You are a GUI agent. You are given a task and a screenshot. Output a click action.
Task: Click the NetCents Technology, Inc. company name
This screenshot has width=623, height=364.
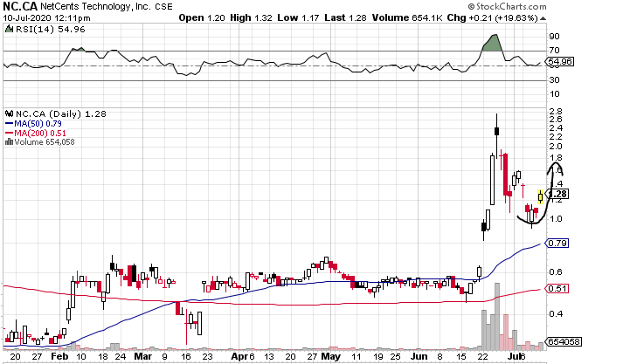point(96,6)
